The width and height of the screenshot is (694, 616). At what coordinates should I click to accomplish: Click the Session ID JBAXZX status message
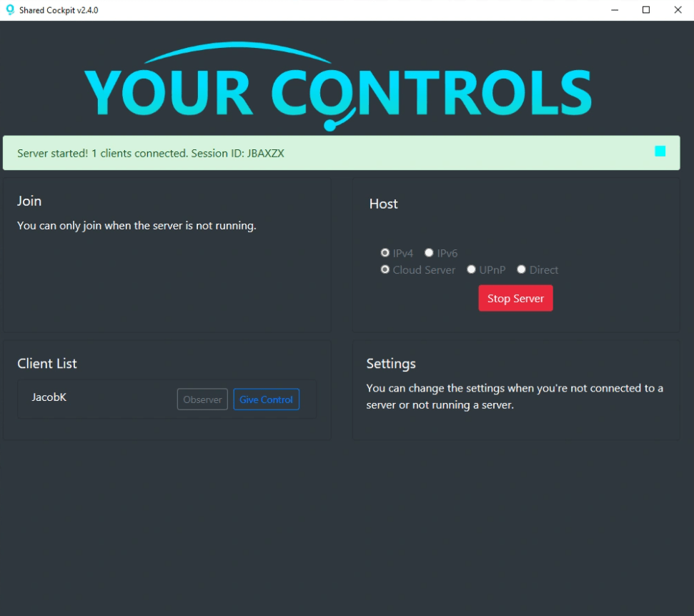(151, 154)
